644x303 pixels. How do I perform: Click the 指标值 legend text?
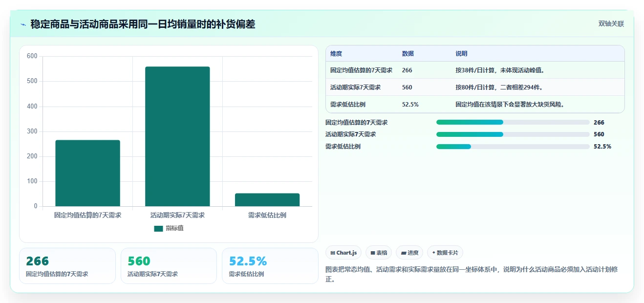[x=174, y=228]
